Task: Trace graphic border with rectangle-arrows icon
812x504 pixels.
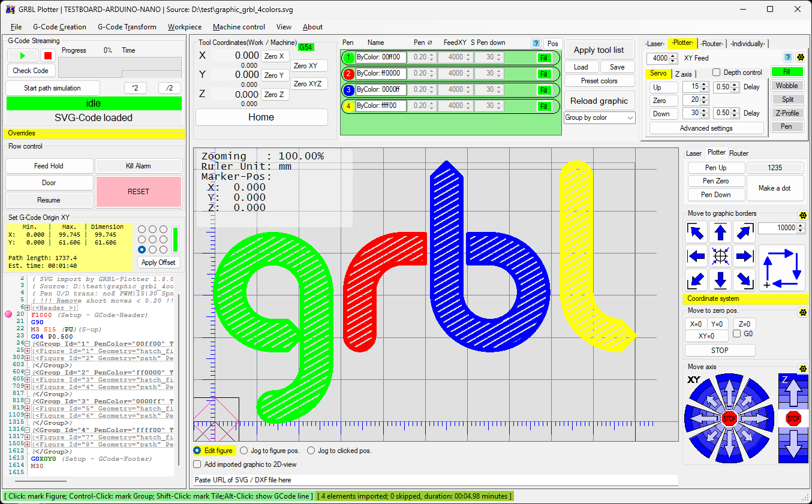Action: (x=782, y=268)
